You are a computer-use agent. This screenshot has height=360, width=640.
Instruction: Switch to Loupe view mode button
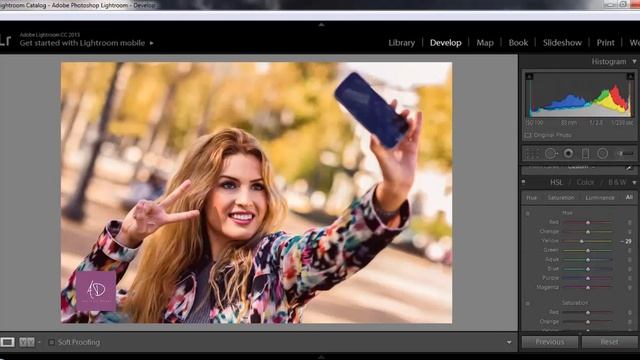[x=7, y=342]
